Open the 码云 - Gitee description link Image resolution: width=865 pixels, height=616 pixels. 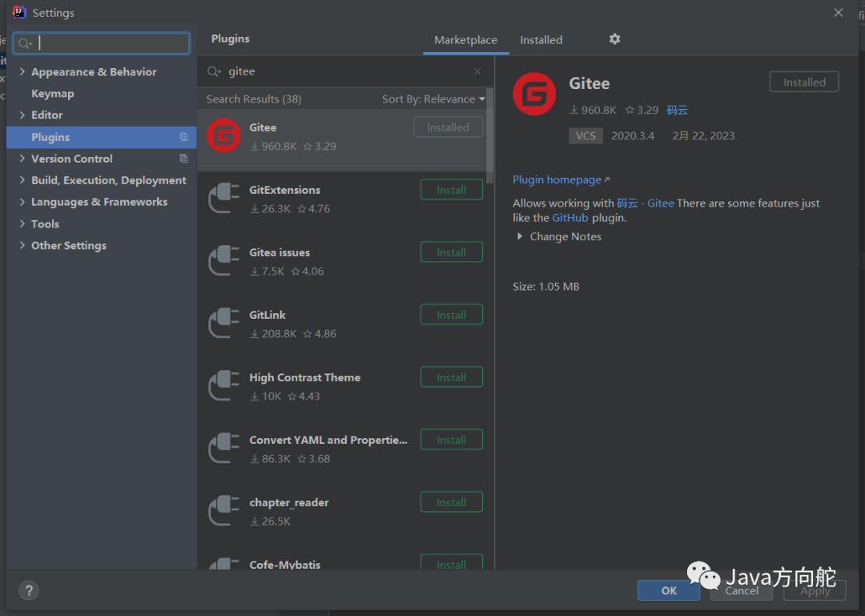pos(646,203)
